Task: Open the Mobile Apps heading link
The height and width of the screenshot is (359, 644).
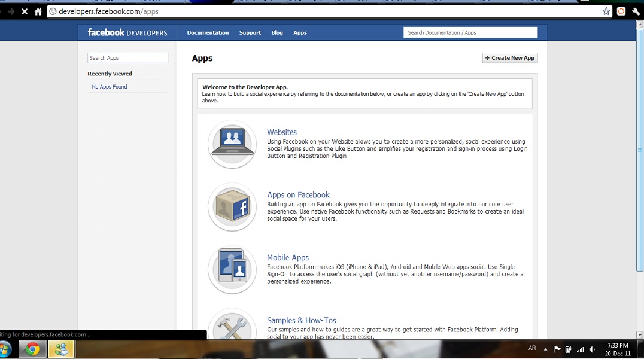Action: [x=288, y=258]
